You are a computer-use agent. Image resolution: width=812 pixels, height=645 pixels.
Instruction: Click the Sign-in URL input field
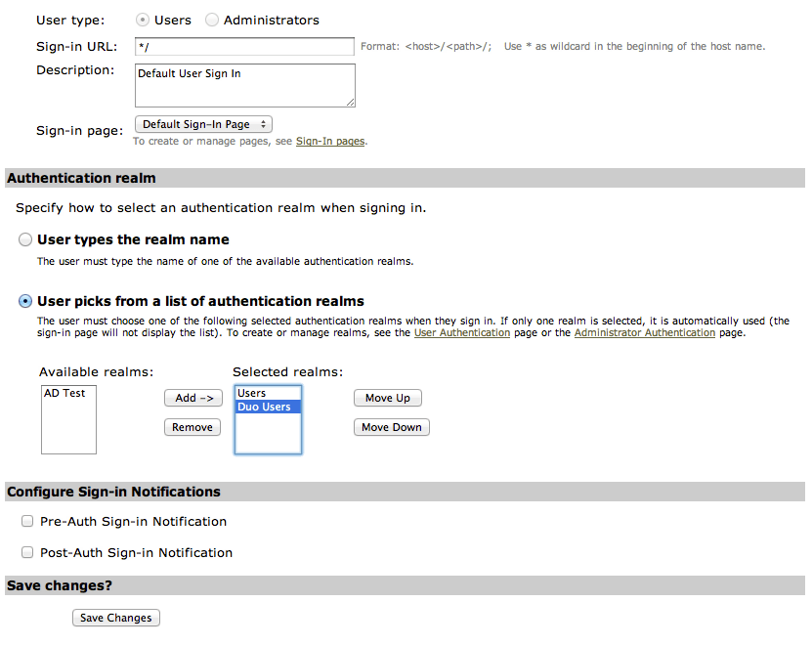tap(244, 46)
